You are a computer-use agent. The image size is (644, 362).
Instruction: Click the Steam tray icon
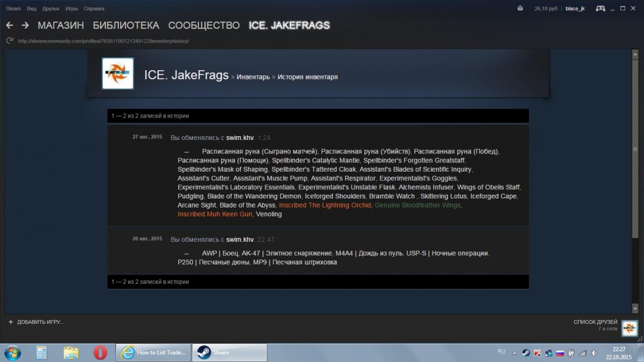point(526,353)
